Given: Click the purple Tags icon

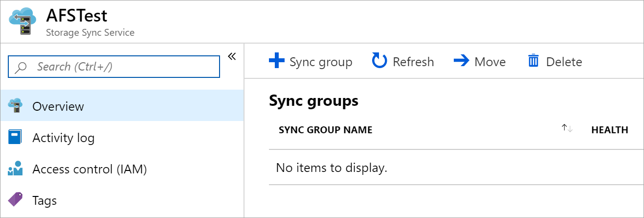Looking at the screenshot, I should point(16,200).
